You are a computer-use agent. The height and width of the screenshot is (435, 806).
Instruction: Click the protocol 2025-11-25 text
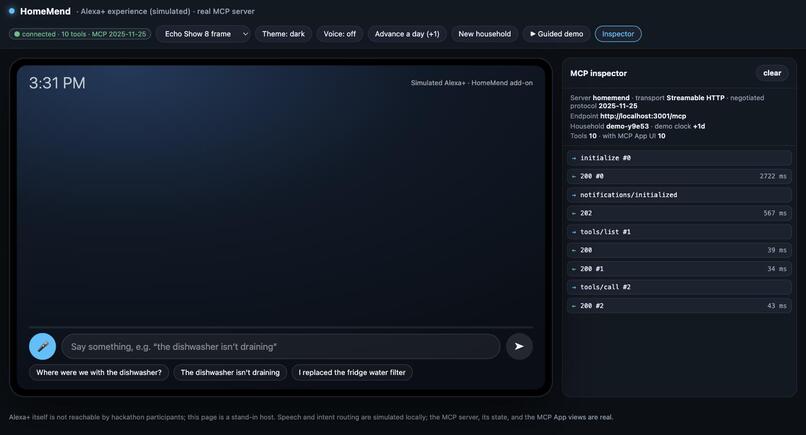[617, 106]
